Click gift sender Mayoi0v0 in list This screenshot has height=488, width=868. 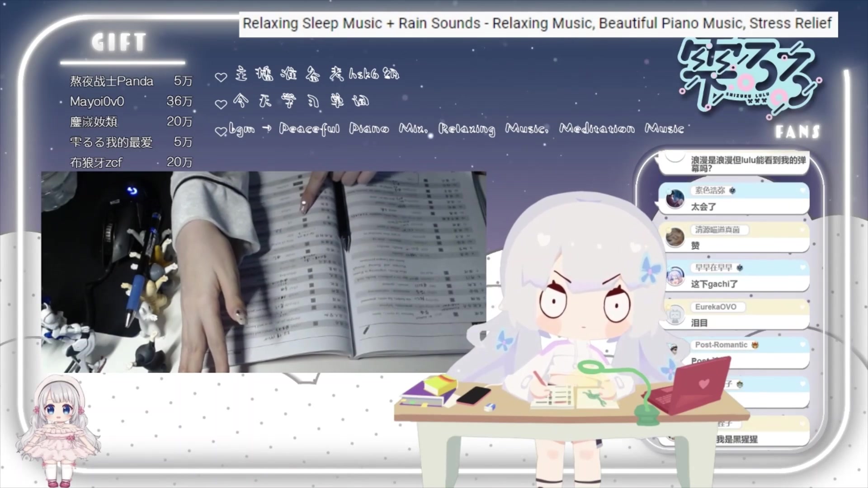coord(97,102)
